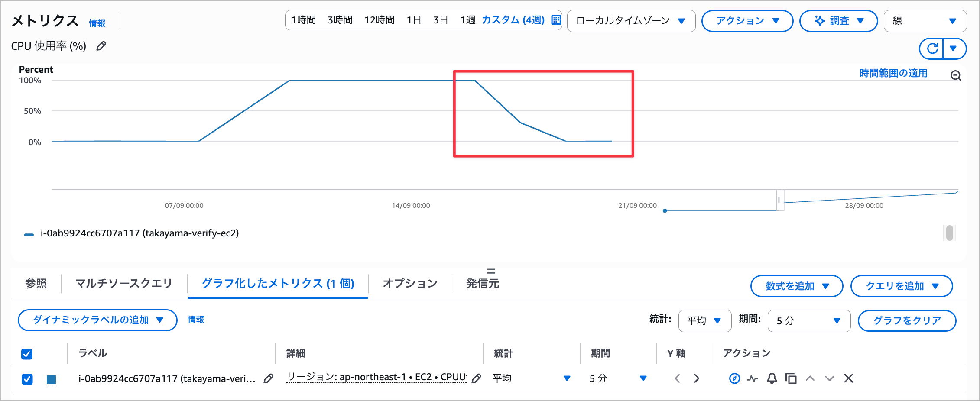Viewport: 980px width, 401px height.
Task: Click the リージョン: ap-northeast-1 details text
Action: 376,378
